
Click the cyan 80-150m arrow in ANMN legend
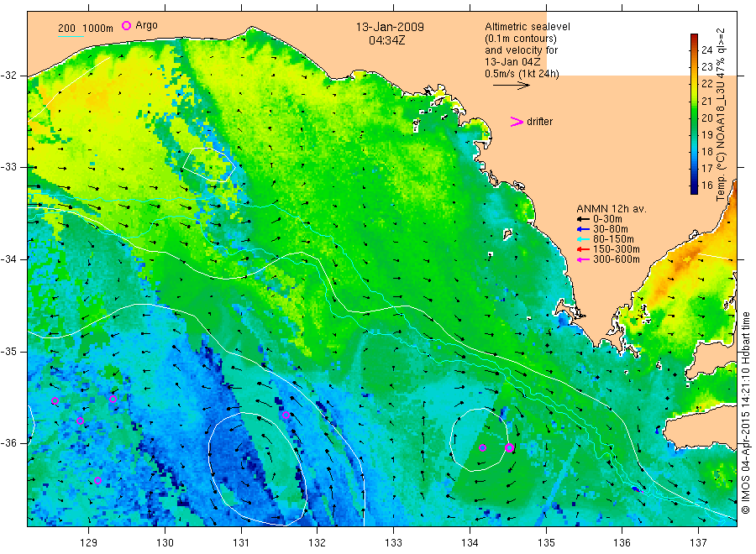tap(584, 239)
